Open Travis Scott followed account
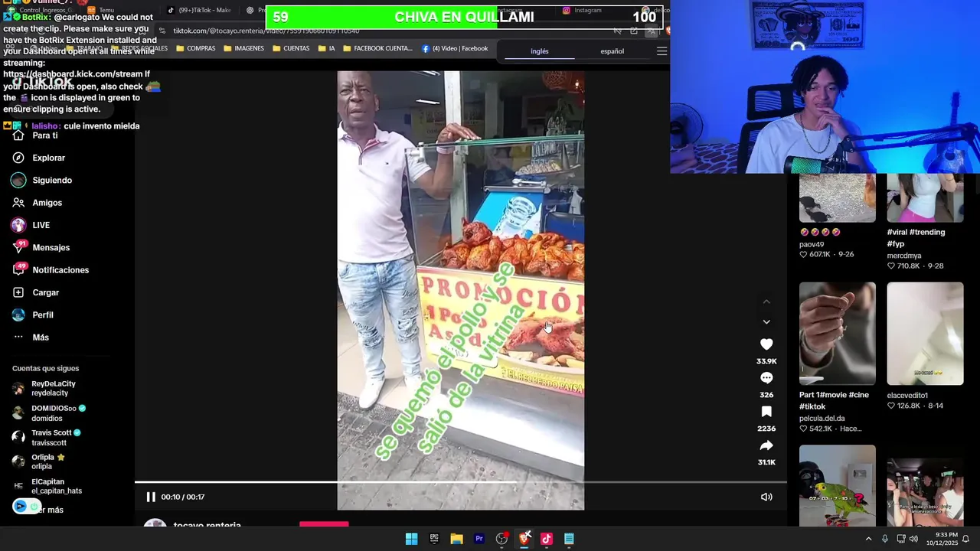Screen dimensions: 980x551 pos(46,438)
